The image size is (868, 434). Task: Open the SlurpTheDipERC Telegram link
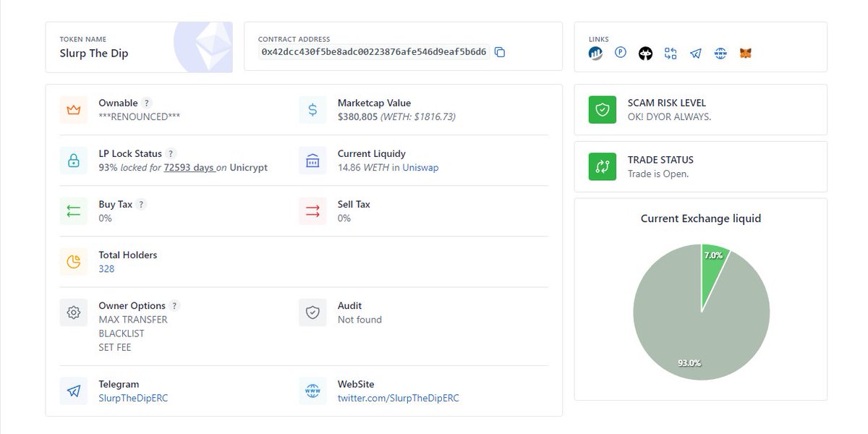[x=133, y=398]
